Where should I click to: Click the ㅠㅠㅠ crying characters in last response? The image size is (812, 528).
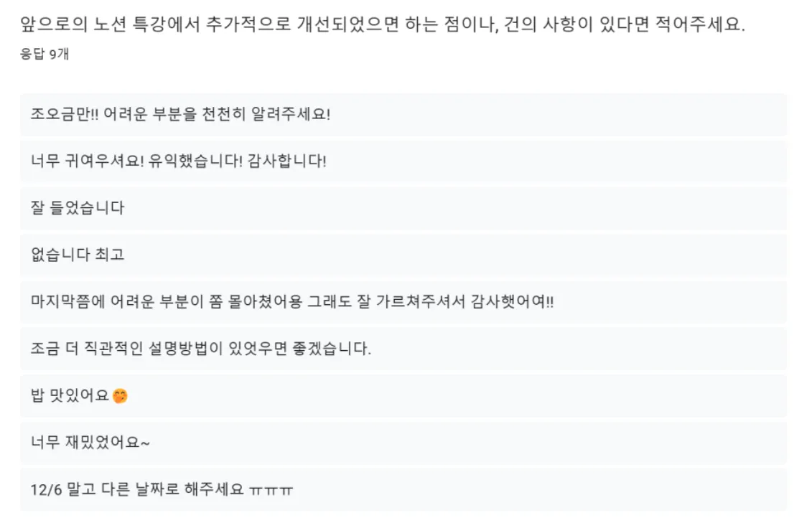click(x=271, y=490)
